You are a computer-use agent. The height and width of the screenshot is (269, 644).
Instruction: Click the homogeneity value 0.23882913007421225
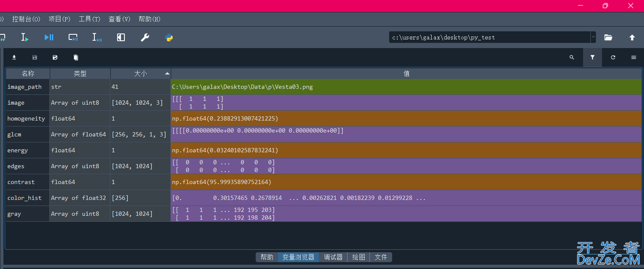tap(406, 118)
